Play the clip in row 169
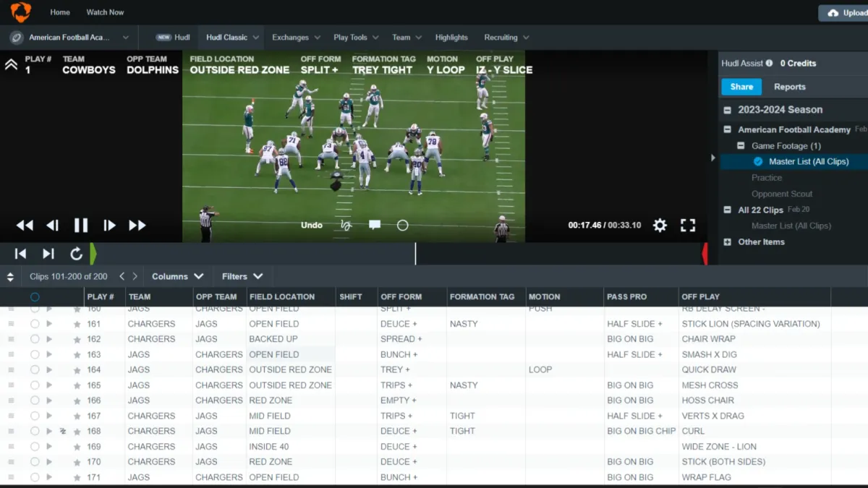Viewport: 868px width, 488px height. point(49,447)
